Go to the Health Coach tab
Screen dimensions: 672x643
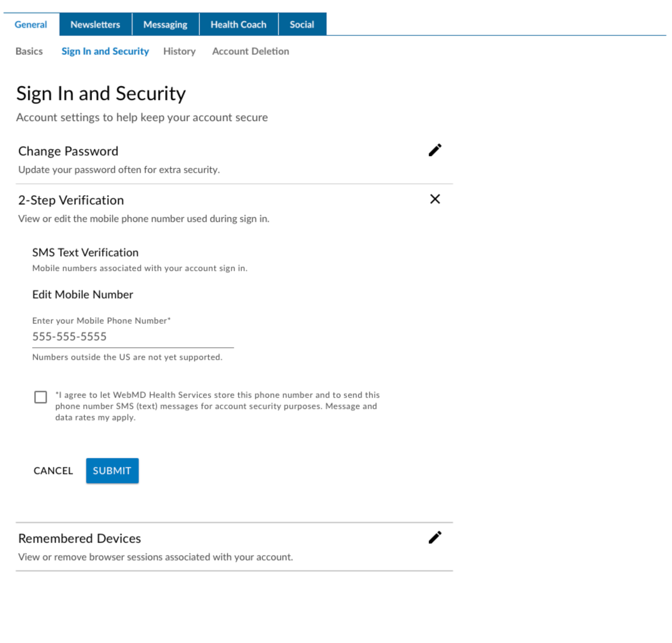pos(239,25)
